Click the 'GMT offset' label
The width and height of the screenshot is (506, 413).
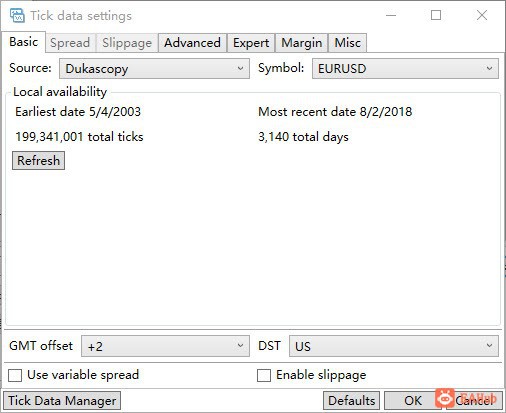41,346
